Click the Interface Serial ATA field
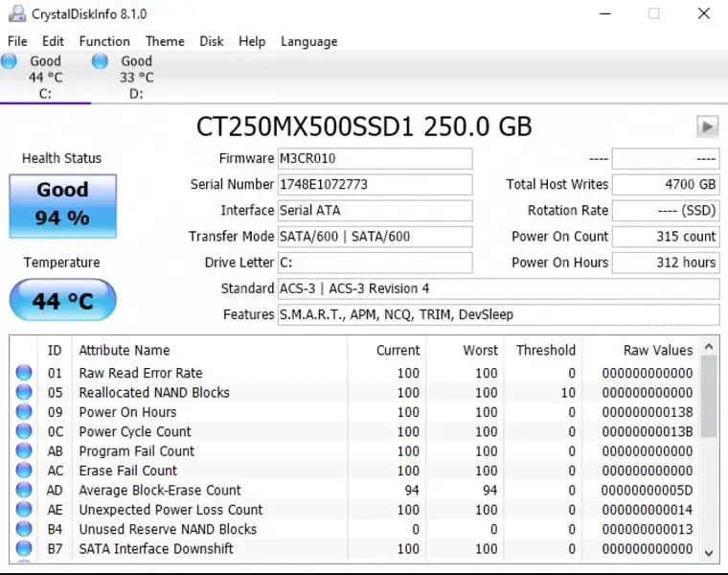Screen dimensions: 728x575 [375, 211]
